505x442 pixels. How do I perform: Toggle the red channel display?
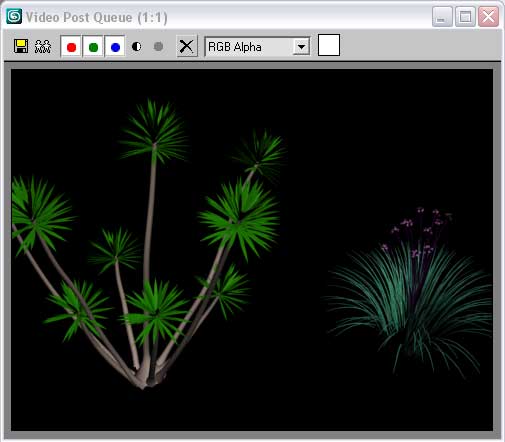(x=71, y=47)
